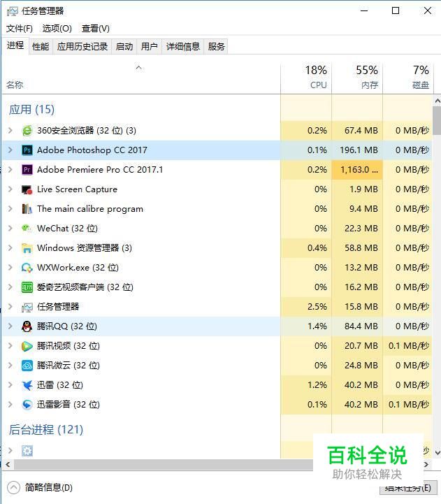Select the 进程 tab
Image resolution: width=441 pixels, height=504 pixels.
(15, 45)
